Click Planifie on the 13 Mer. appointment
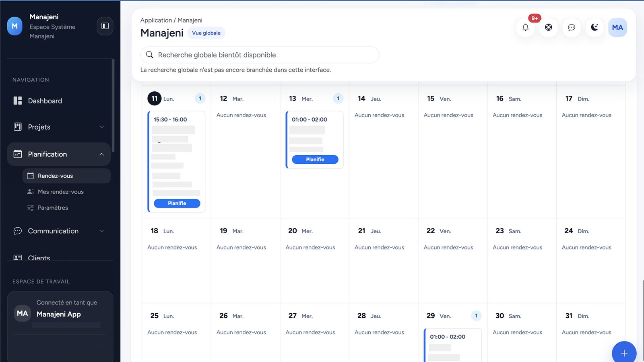644x362 pixels. [315, 159]
